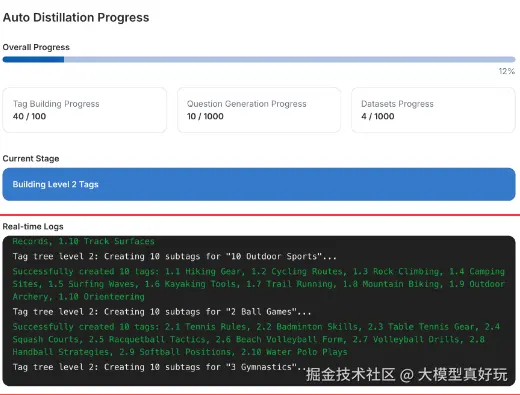Click the log line starting 1.1 Hiking Gear
This screenshot has width=520, height=395.
pos(259,272)
